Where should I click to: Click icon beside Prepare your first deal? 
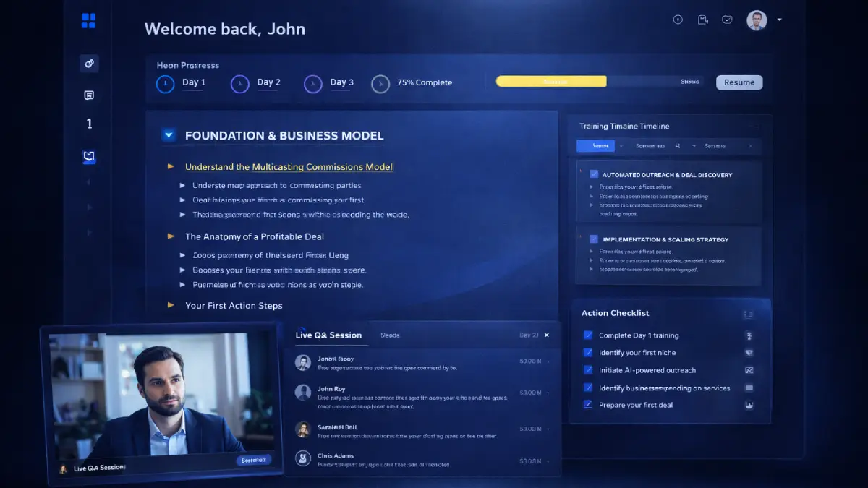(749, 405)
